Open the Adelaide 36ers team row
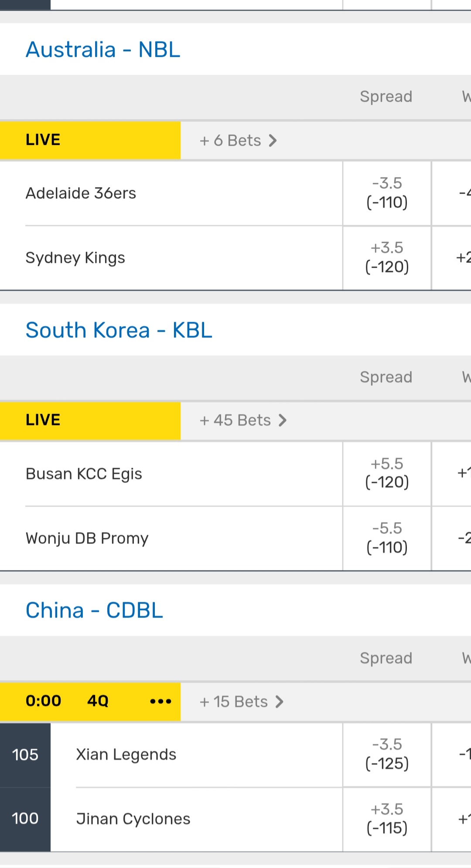471x868 pixels. (81, 193)
